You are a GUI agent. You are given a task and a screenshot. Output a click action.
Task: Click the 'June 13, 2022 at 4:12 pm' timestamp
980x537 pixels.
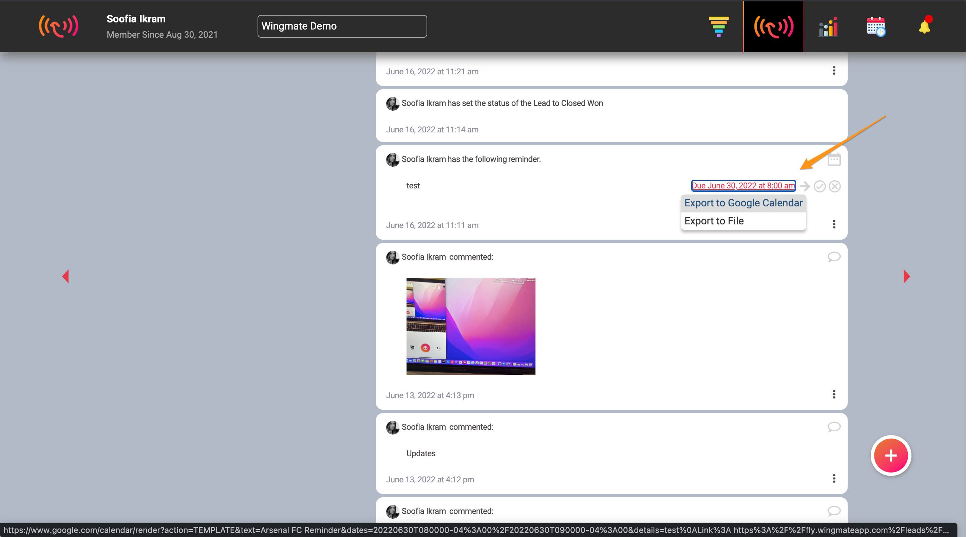pos(430,480)
